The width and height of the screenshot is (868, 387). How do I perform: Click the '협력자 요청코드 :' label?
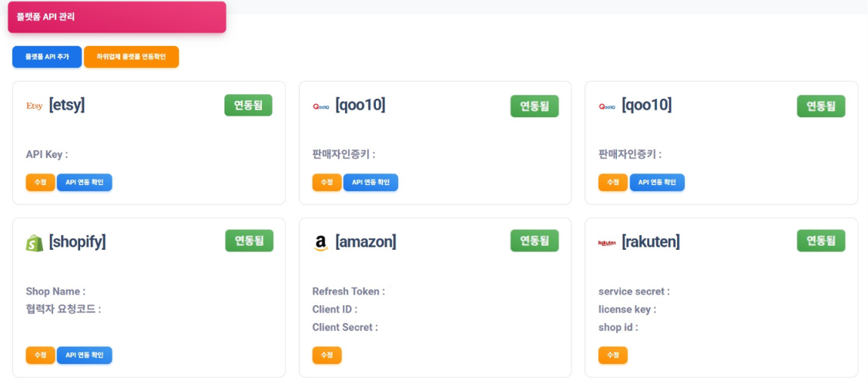click(64, 309)
